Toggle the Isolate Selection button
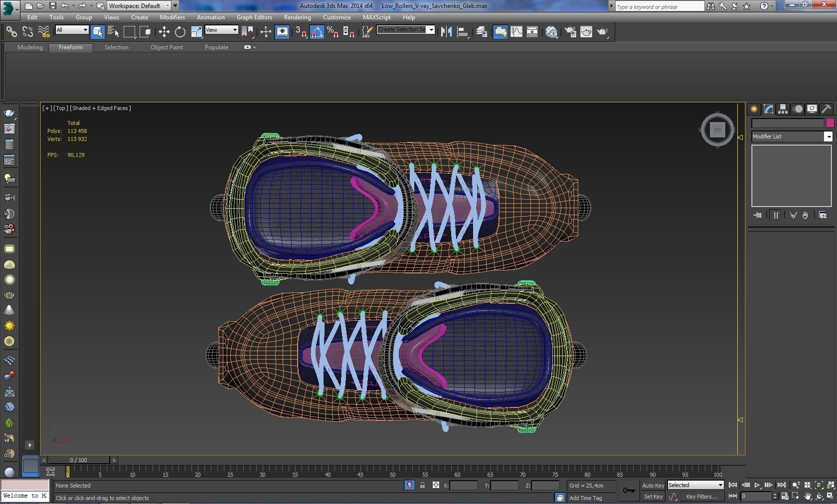Viewport: 837px width, 504px height. tap(409, 485)
